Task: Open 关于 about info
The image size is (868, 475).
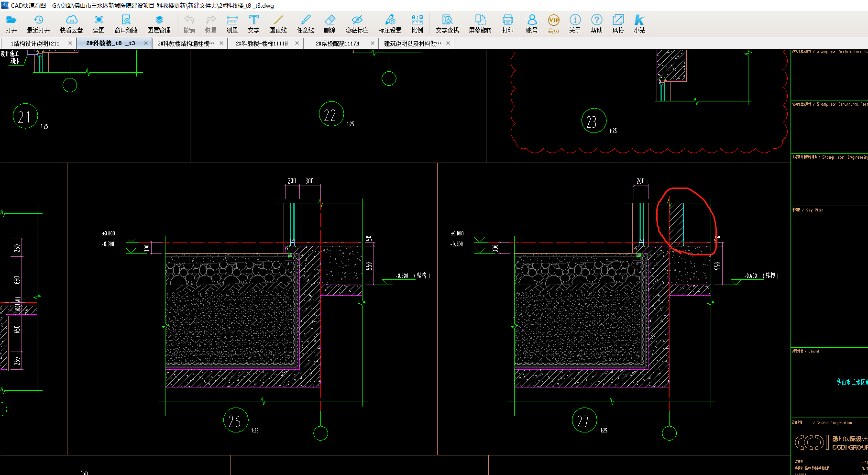Action: [x=575, y=23]
